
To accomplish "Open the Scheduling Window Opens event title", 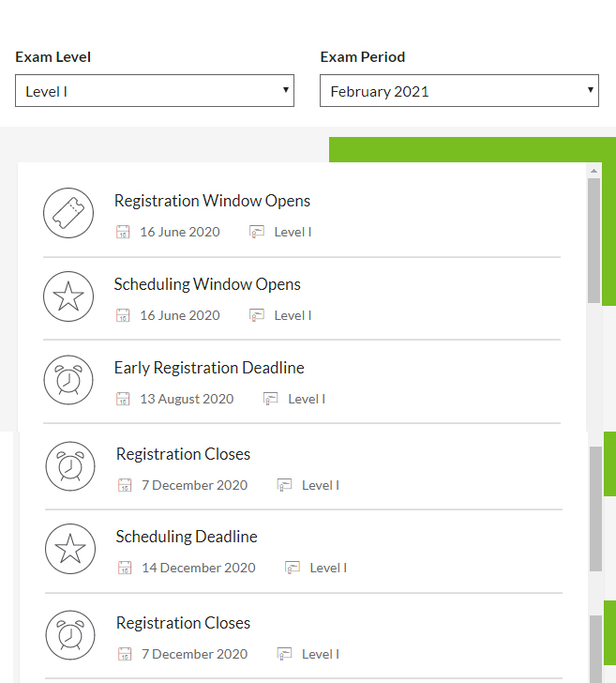I will [x=207, y=284].
